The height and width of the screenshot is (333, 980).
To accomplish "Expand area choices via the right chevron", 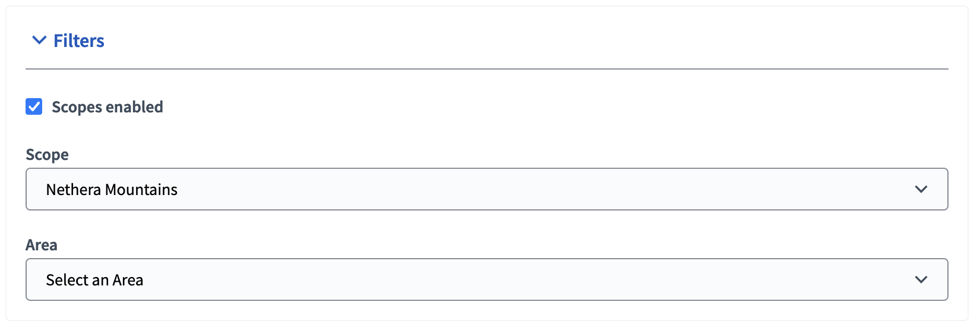I will coord(921,279).
